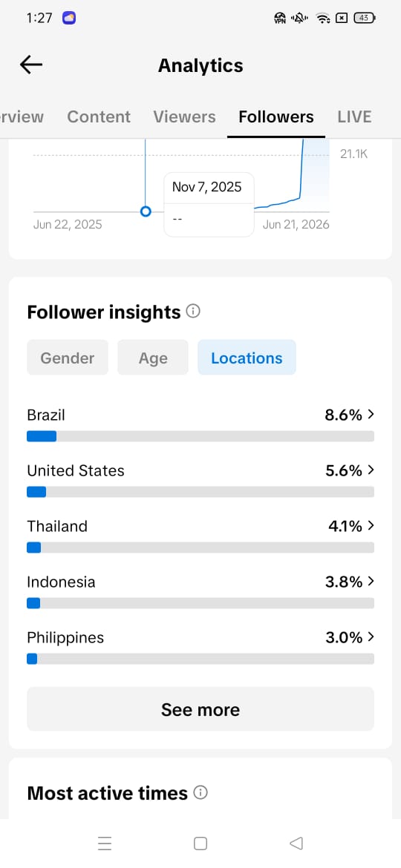The width and height of the screenshot is (401, 868).
Task: Open the LIVE analytics tab
Action: click(x=354, y=116)
